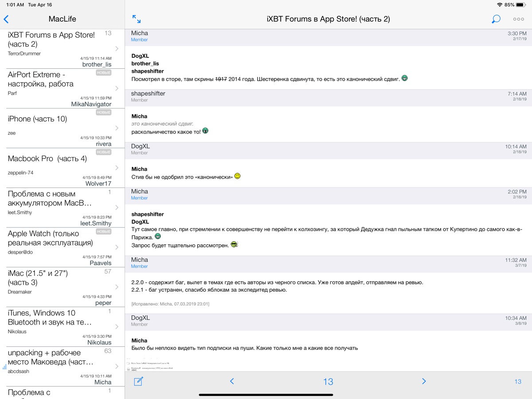The width and height of the screenshot is (532, 399).
Task: Go to next page using right arrow
Action: [x=424, y=381]
